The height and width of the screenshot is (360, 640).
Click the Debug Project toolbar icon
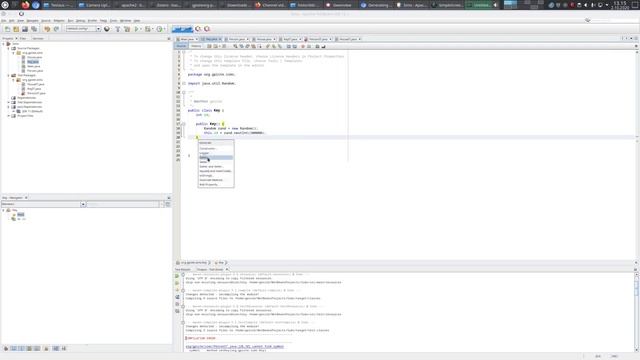(148, 29)
